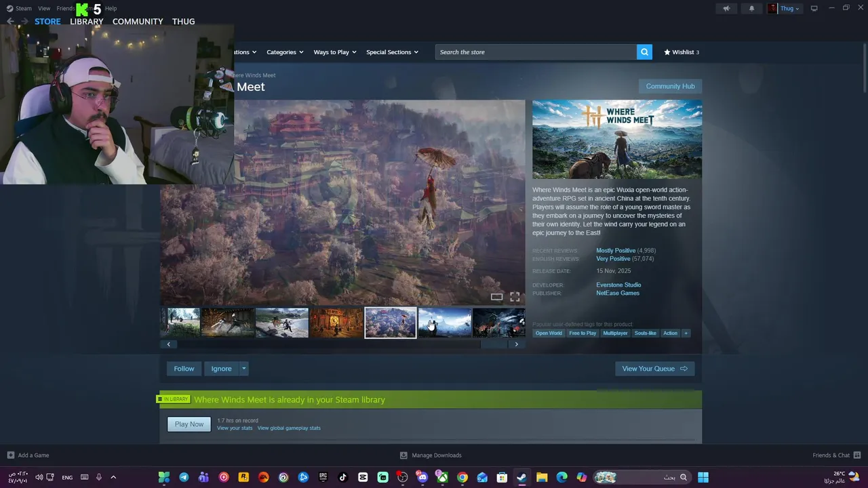This screenshot has height=488, width=868.
Task: Expand the Categories dropdown
Action: (x=285, y=52)
